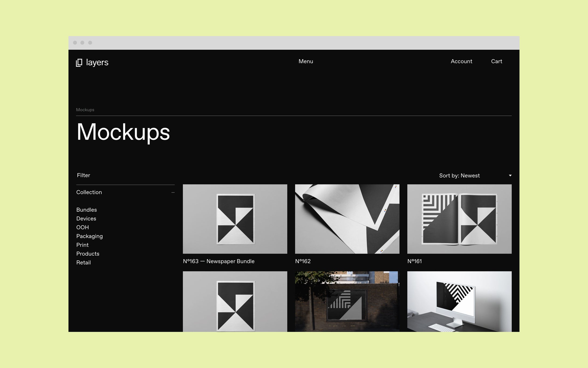This screenshot has height=368, width=588.
Task: Click the Mockups breadcrumb link
Action: pos(85,110)
